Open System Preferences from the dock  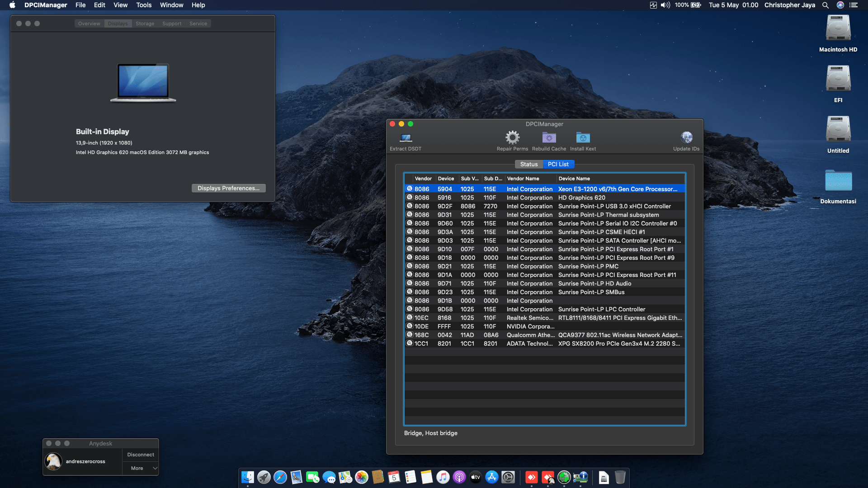point(508,477)
